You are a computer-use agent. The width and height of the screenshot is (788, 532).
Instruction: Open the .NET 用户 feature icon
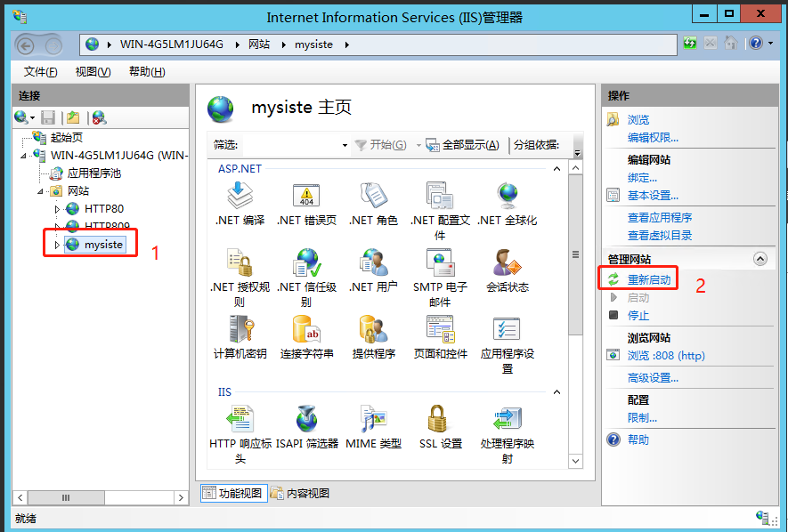pyautogui.click(x=373, y=270)
